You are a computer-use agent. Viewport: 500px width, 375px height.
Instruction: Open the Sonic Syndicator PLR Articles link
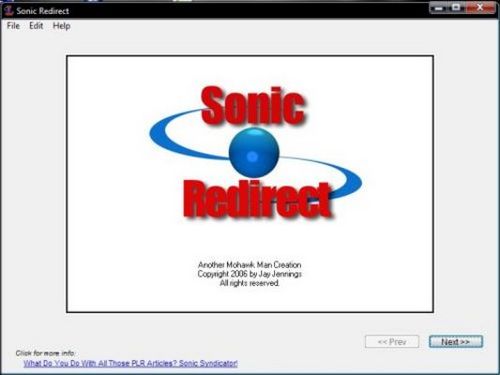click(130, 363)
